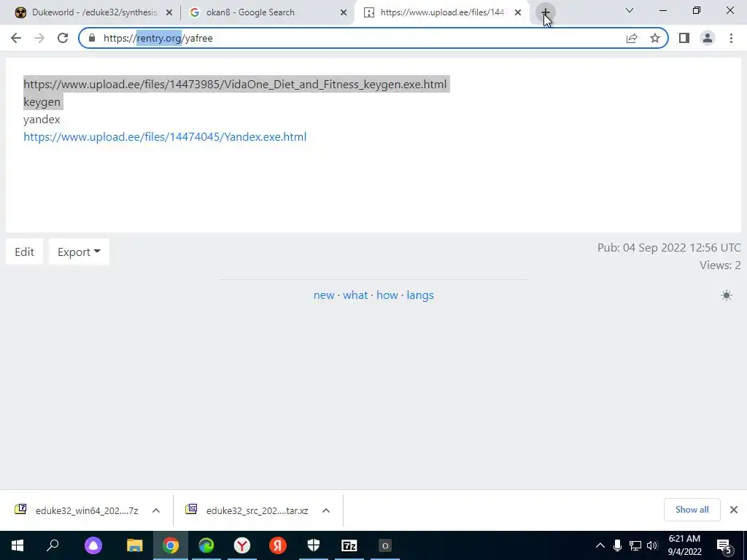Close the okan8 Google Search tab
This screenshot has width=747, height=560.
tap(344, 12)
